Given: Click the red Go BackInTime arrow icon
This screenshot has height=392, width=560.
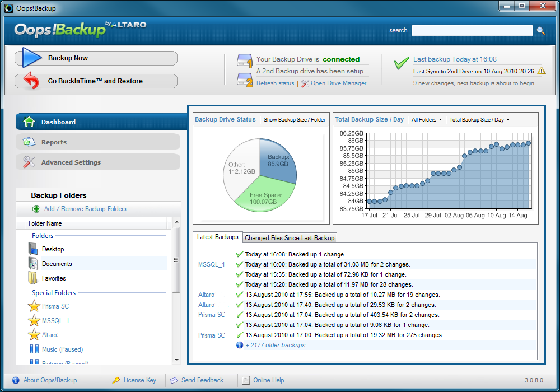Looking at the screenshot, I should click(x=31, y=81).
